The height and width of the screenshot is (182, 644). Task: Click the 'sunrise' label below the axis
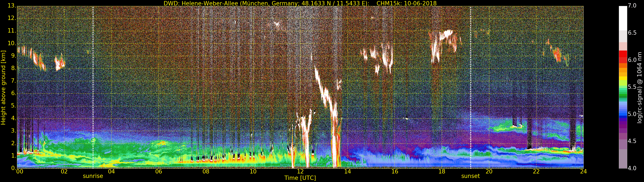coord(93,176)
